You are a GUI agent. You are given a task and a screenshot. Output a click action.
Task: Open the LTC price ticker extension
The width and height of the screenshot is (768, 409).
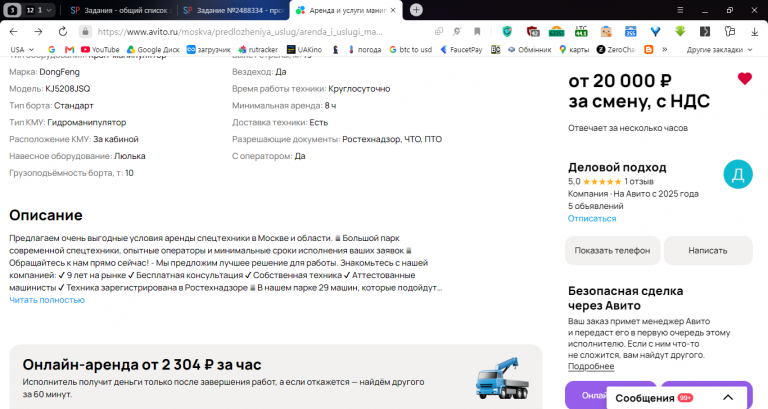pyautogui.click(x=581, y=31)
